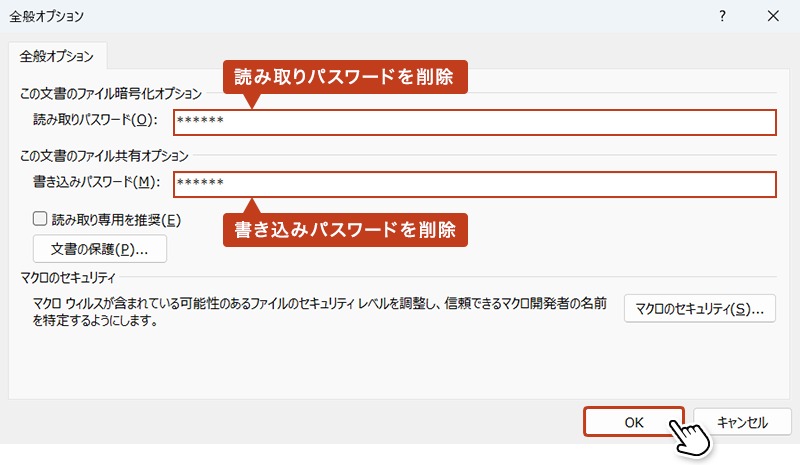Confirm with the OK button
This screenshot has height=465, width=800.
click(x=634, y=422)
